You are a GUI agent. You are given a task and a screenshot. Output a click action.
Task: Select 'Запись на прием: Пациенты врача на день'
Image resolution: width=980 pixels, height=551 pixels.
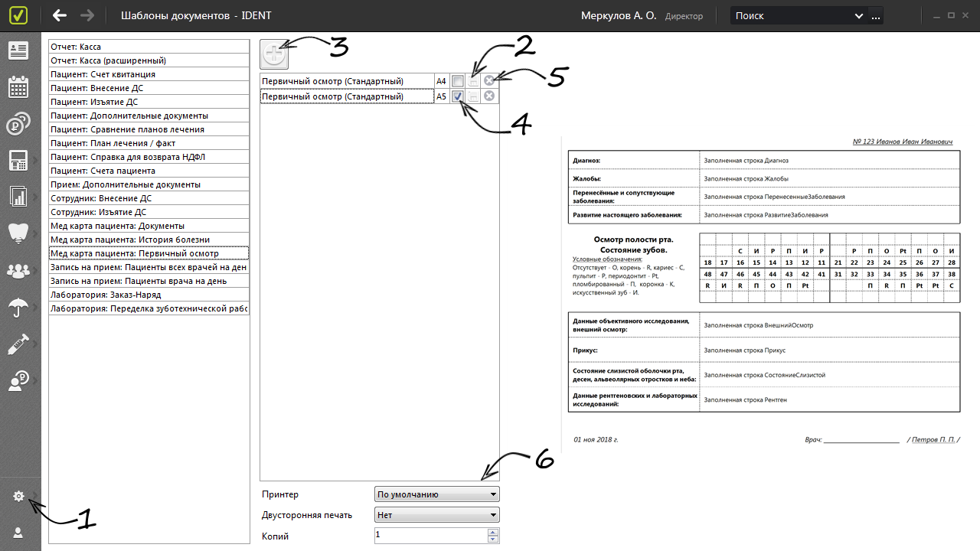(x=149, y=281)
